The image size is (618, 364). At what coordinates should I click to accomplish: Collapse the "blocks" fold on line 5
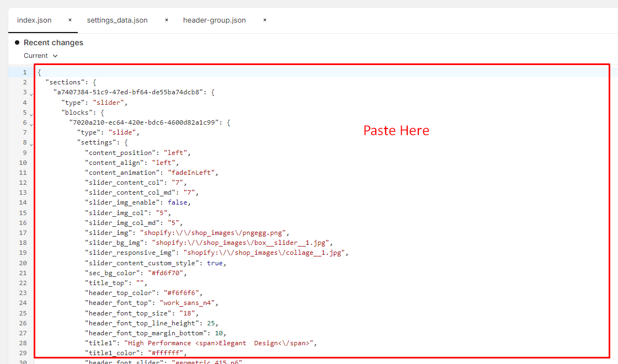31,114
